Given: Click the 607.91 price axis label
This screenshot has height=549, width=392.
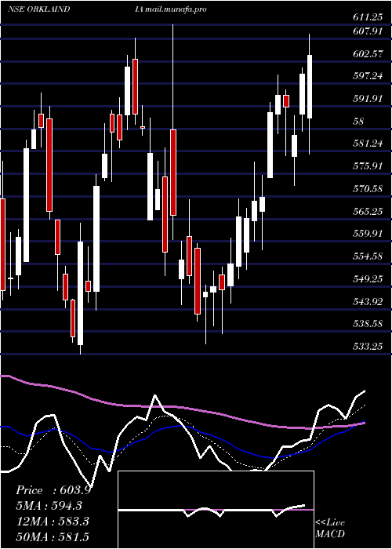Looking at the screenshot, I should (x=368, y=32).
